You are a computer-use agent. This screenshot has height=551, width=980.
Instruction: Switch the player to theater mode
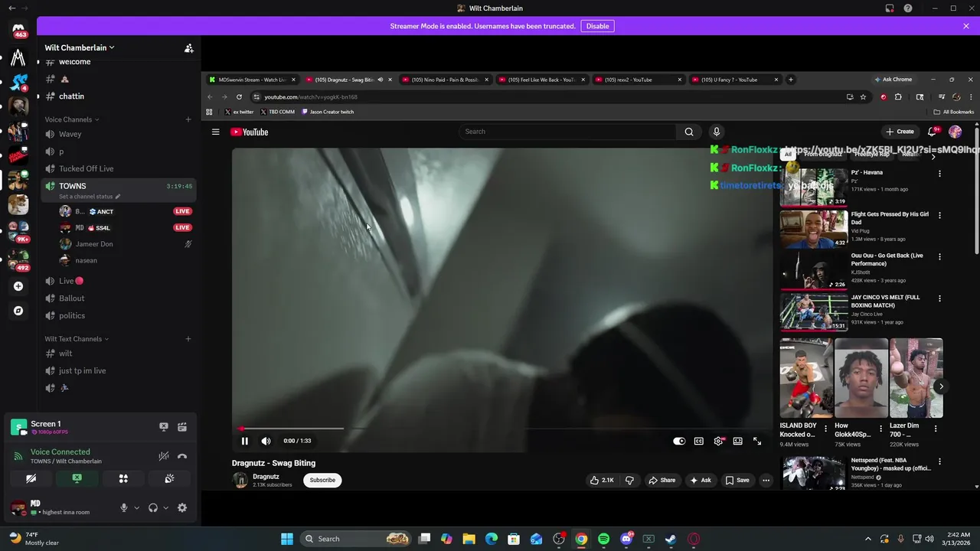(x=737, y=441)
